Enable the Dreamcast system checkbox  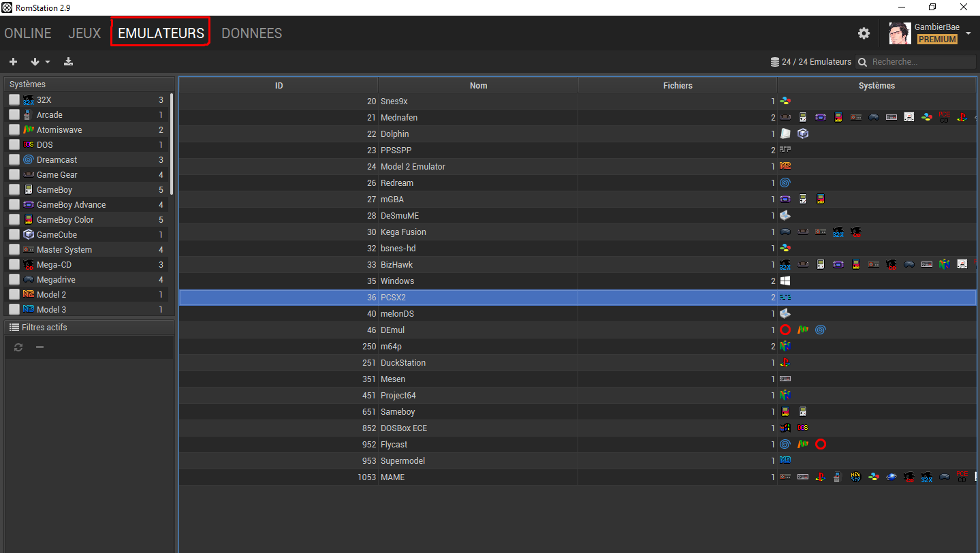click(14, 160)
